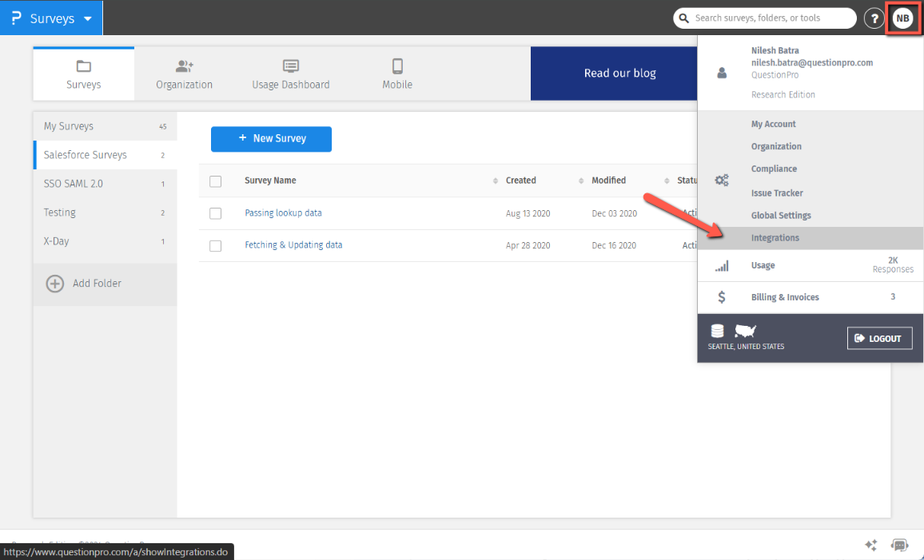Open the Integrations menu item
The height and width of the screenshot is (560, 924).
pyautogui.click(x=810, y=238)
